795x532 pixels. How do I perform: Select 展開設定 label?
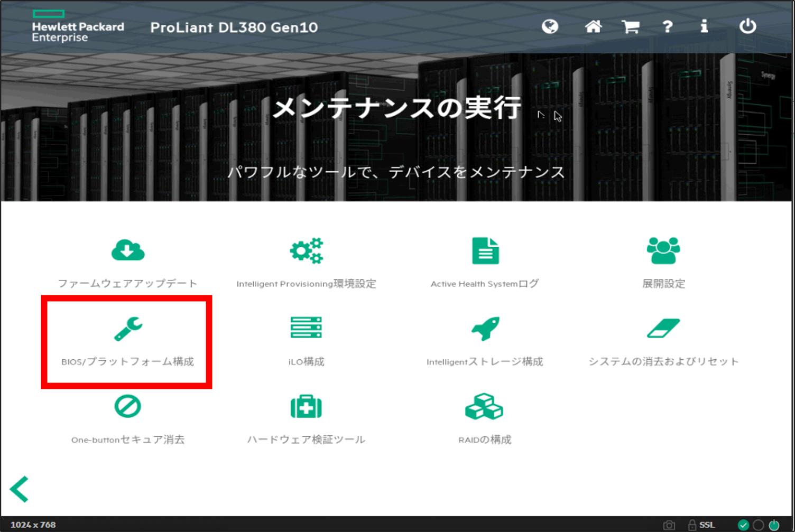(663, 284)
